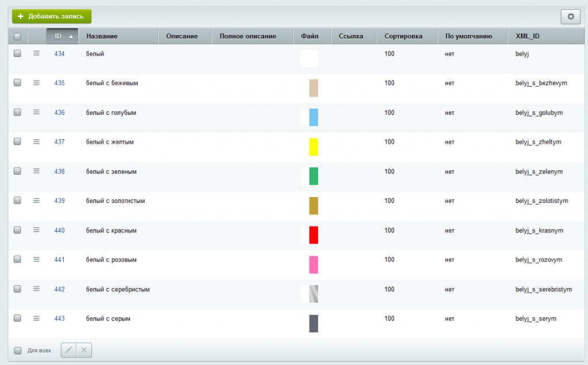Sort by the Сортировка column header
The width and height of the screenshot is (588, 365).
[407, 36]
